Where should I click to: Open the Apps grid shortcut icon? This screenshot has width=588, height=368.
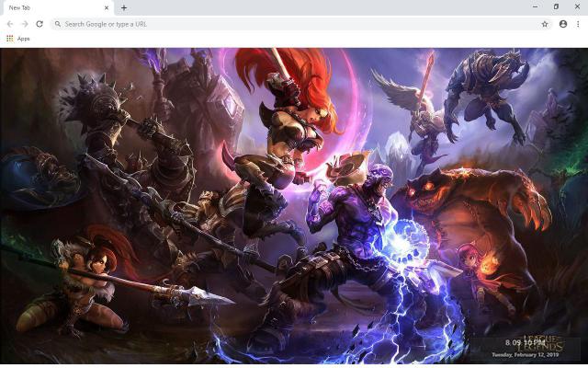[x=10, y=39]
